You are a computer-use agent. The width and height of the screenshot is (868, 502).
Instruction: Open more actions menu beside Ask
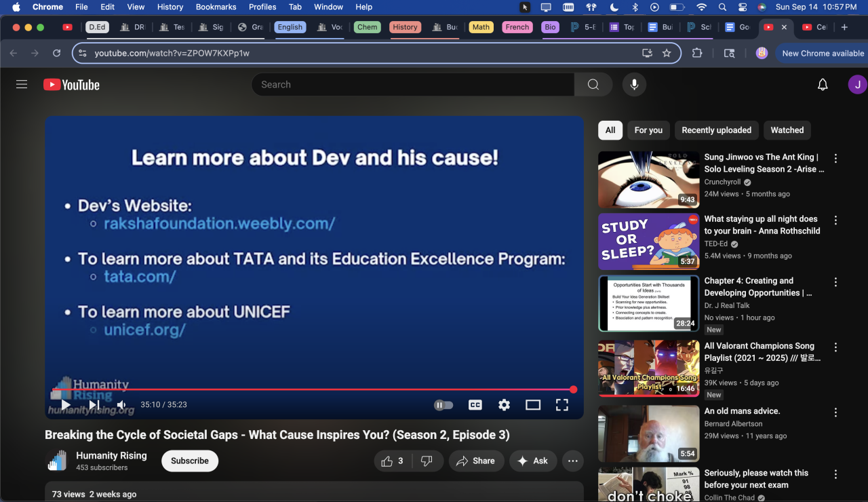[572, 461]
